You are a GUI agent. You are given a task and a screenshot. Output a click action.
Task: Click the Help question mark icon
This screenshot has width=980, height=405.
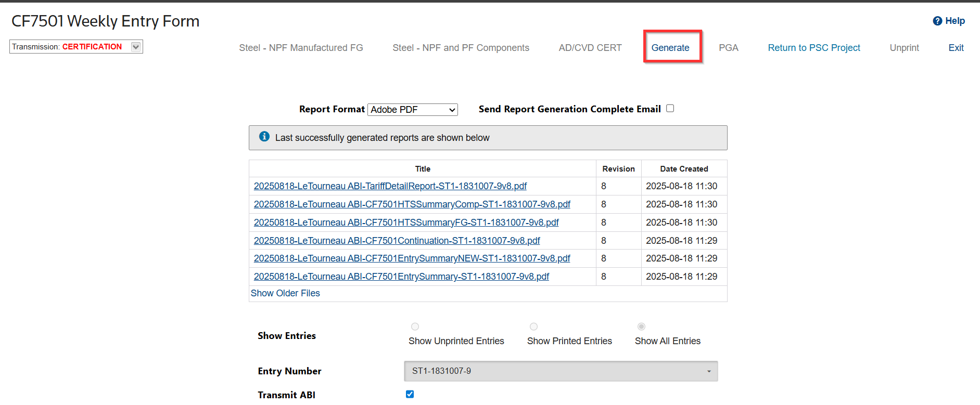pyautogui.click(x=937, y=21)
